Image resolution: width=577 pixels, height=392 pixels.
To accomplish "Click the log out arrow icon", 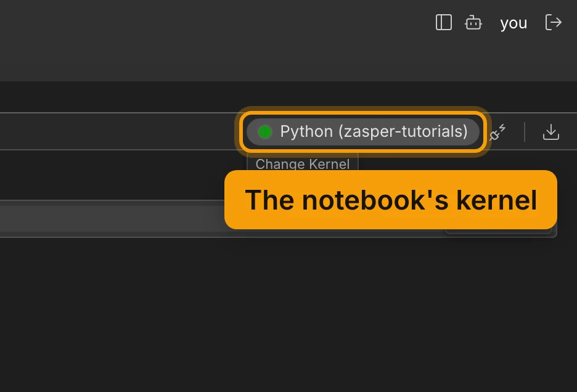I will (553, 22).
